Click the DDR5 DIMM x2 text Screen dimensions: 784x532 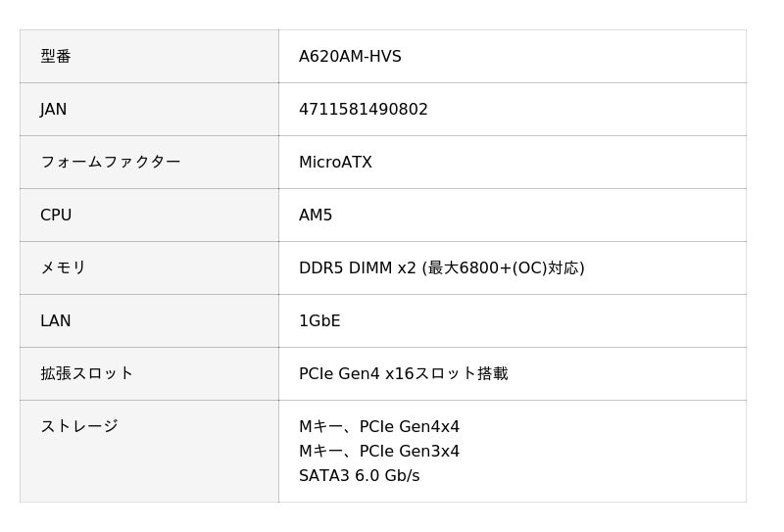[x=357, y=268]
